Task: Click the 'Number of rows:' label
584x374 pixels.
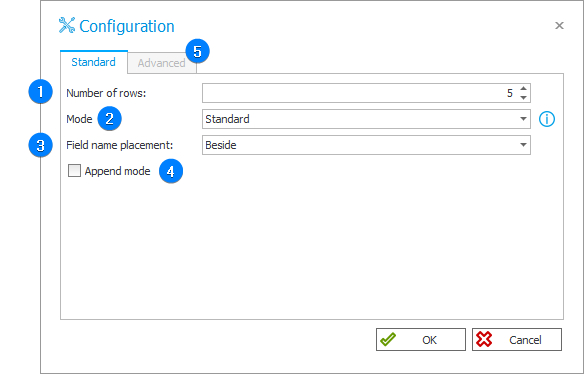Action: (106, 93)
